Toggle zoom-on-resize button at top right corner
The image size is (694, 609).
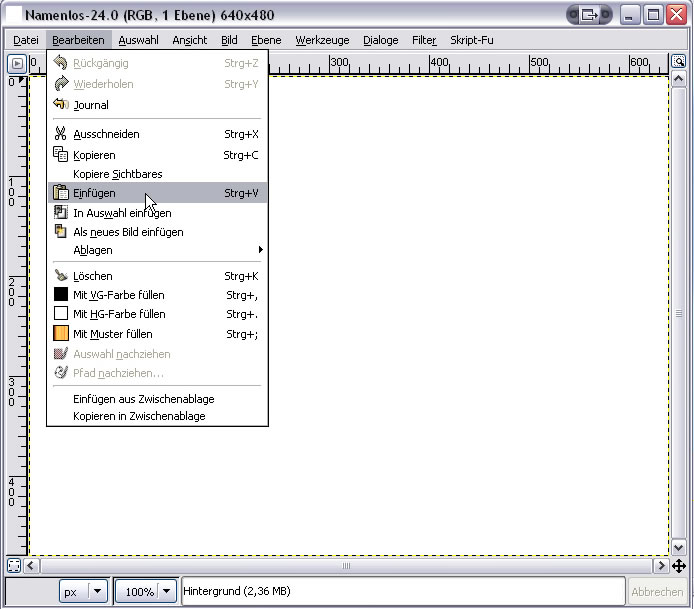(x=679, y=62)
